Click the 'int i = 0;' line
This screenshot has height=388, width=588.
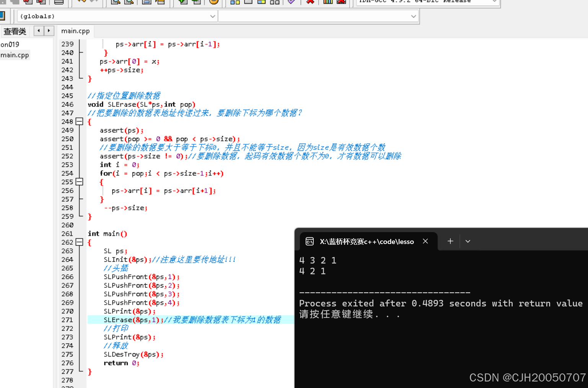click(120, 165)
